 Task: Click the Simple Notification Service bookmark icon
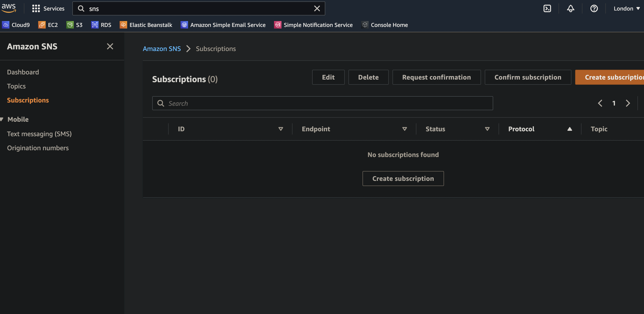[x=278, y=25]
